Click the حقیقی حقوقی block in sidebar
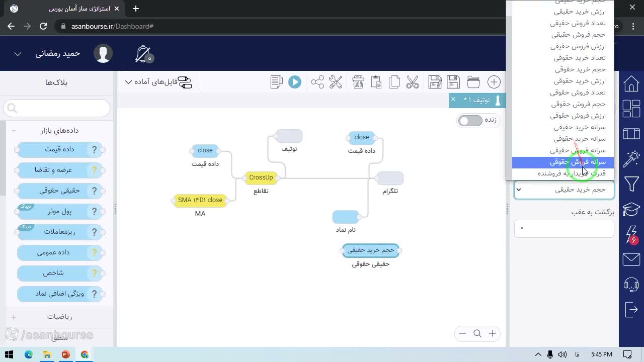Screen dimensions: 644x362 (x=60, y=191)
